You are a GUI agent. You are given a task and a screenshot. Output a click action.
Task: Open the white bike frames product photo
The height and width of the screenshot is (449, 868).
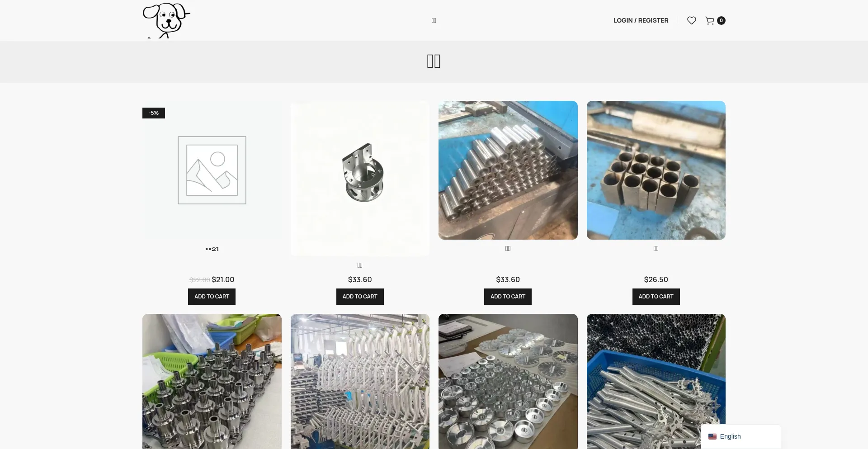click(360, 381)
